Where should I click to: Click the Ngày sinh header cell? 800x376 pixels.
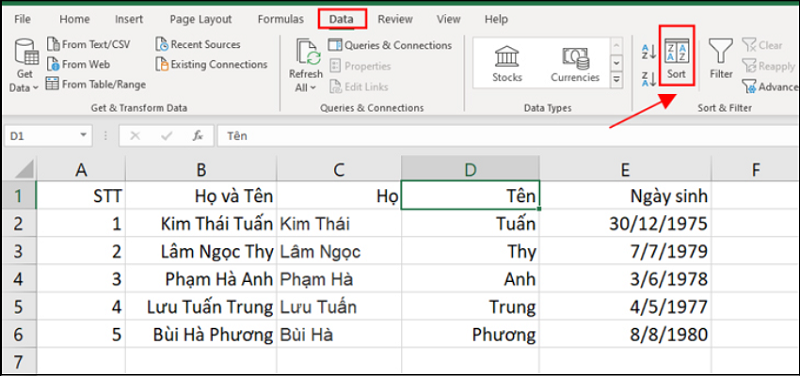(x=626, y=195)
